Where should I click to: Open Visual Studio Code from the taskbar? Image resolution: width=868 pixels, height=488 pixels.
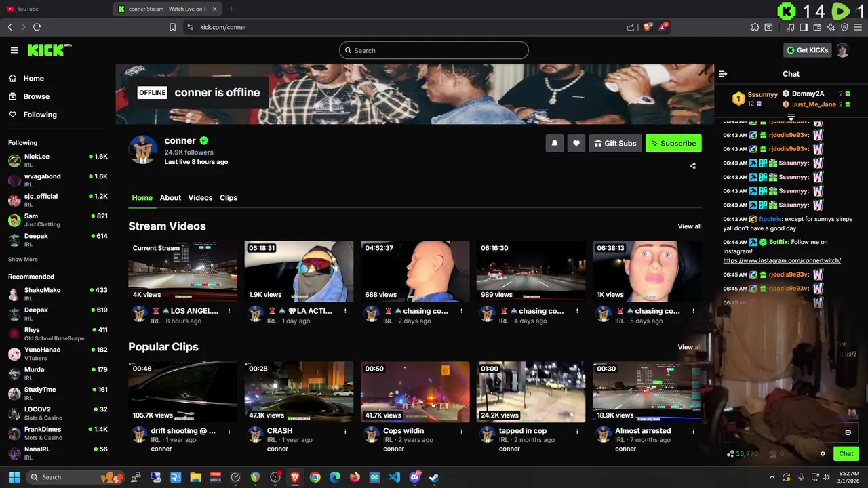(395, 477)
